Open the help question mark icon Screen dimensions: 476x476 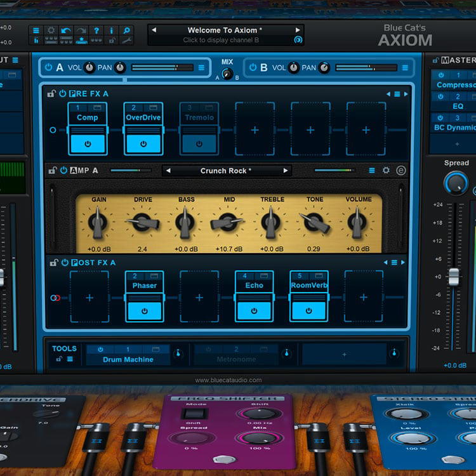click(96, 30)
